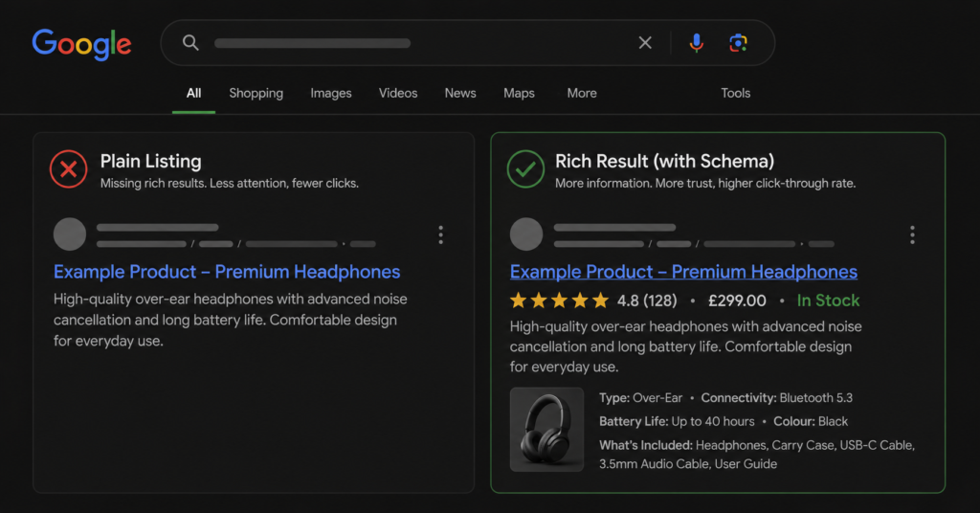980x513 pixels.
Task: Select the All tab
Action: [x=193, y=93]
